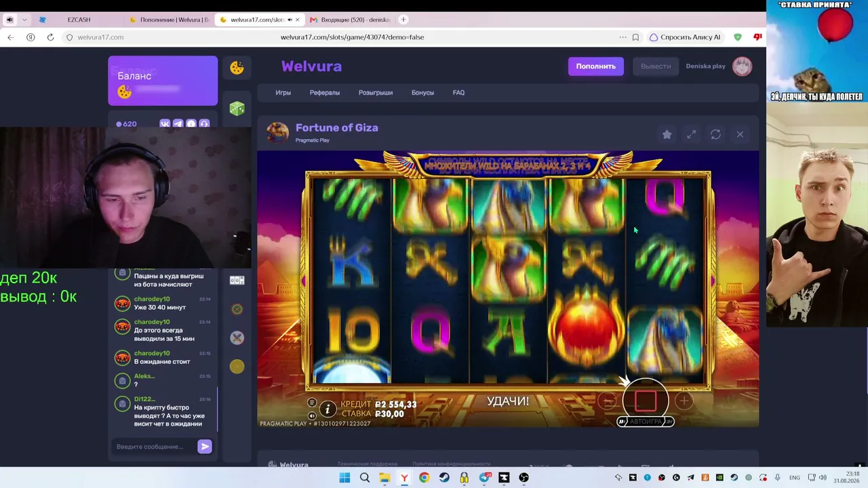This screenshot has width=868, height=488.
Task: Add Fortune of Giza to favorites
Action: click(x=667, y=134)
